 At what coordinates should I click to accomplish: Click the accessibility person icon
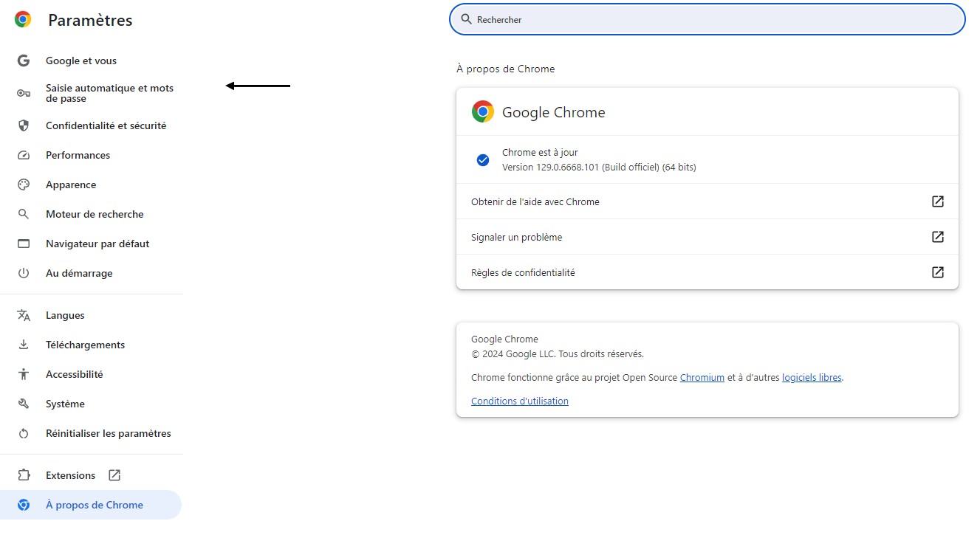tap(24, 374)
